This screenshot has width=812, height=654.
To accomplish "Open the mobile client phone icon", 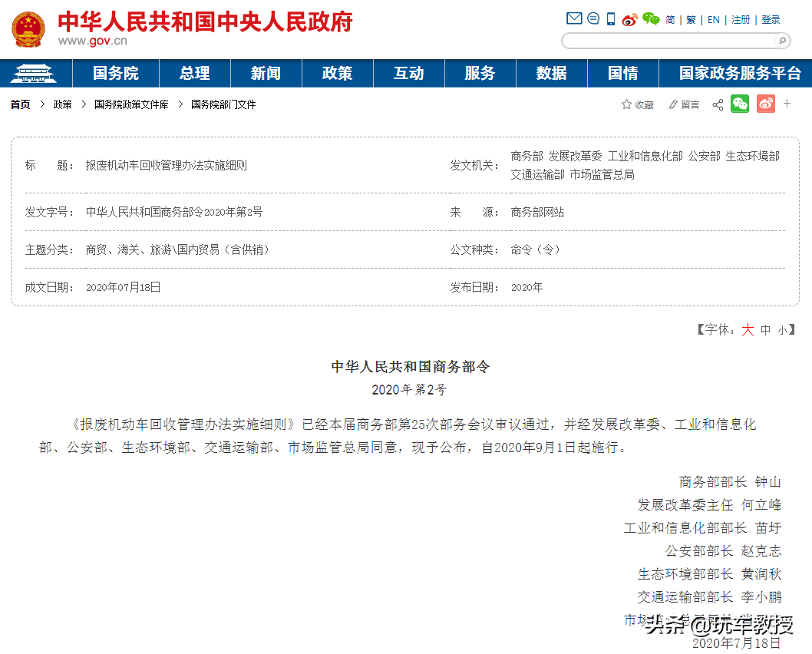I will click(x=610, y=19).
